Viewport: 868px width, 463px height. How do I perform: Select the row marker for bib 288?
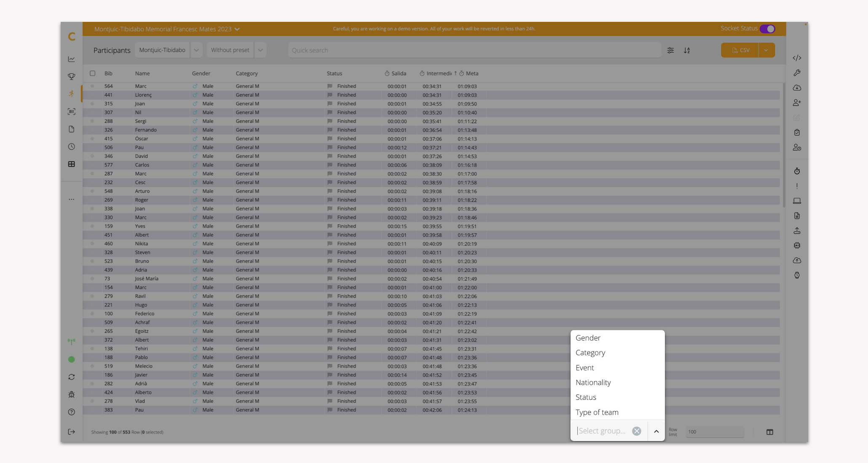click(92, 121)
